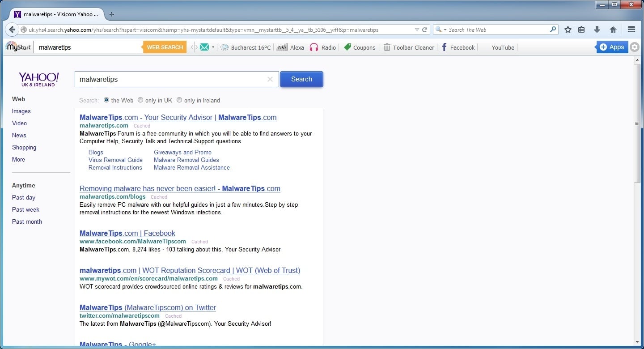The width and height of the screenshot is (644, 349).
Task: Open a new browser tab
Action: 112,14
